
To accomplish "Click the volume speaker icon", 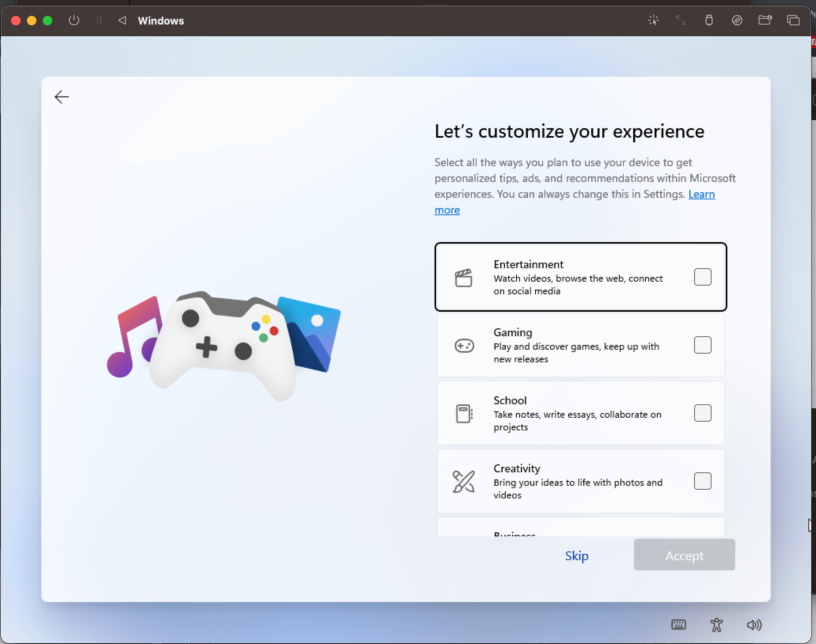I will point(754,625).
